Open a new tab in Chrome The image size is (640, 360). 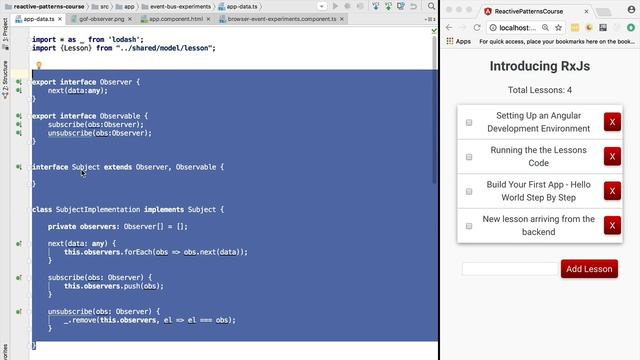604,12
